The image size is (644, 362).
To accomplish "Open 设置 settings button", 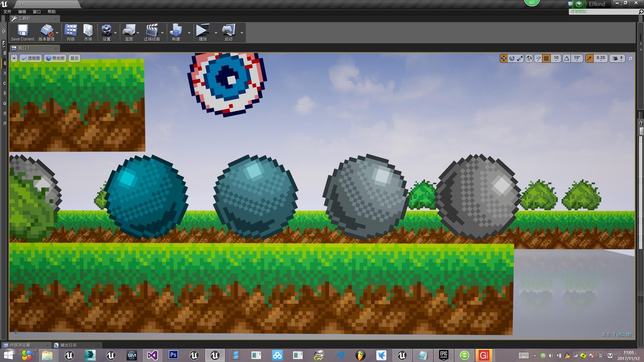I will tap(106, 33).
